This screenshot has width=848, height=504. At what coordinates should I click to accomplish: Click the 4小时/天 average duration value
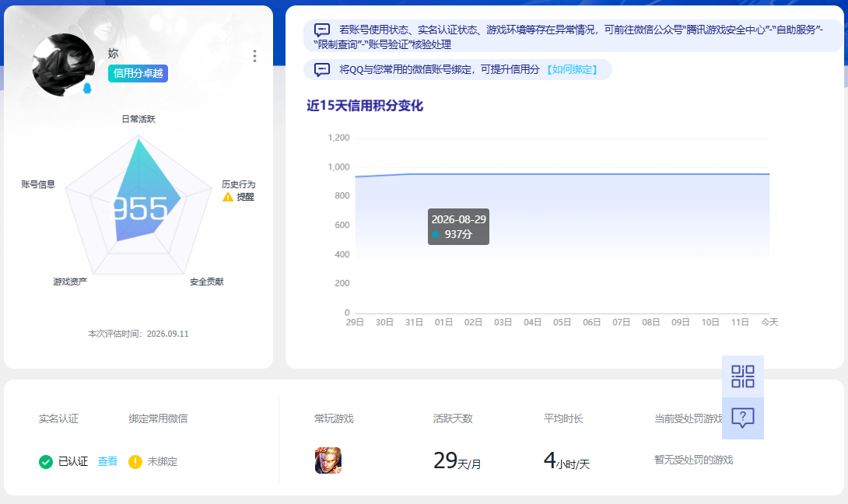click(x=567, y=460)
